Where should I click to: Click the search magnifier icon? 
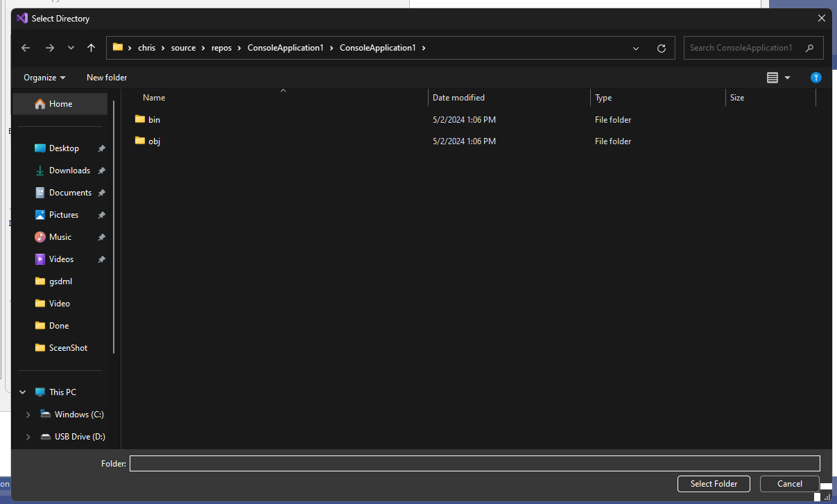point(809,48)
